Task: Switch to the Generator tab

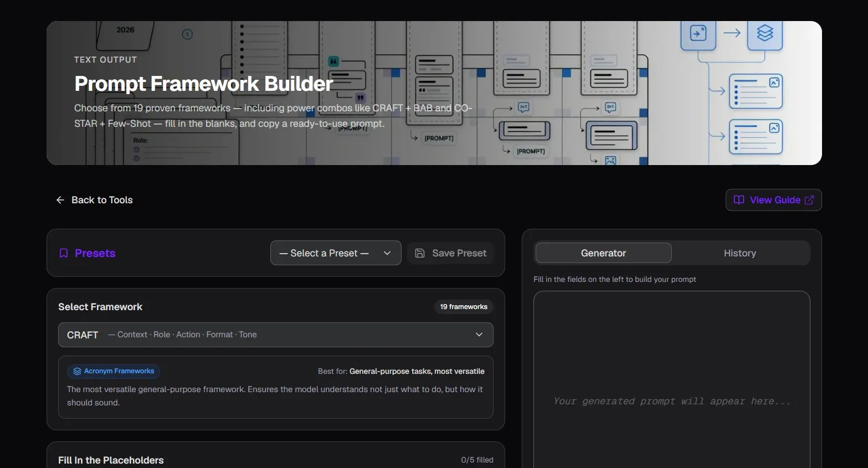Action: point(604,253)
